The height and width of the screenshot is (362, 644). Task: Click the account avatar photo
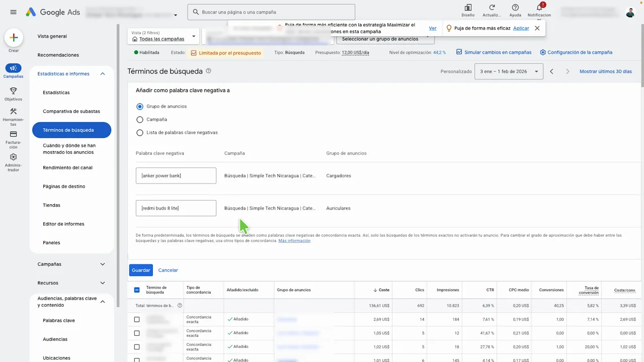pos(630,12)
